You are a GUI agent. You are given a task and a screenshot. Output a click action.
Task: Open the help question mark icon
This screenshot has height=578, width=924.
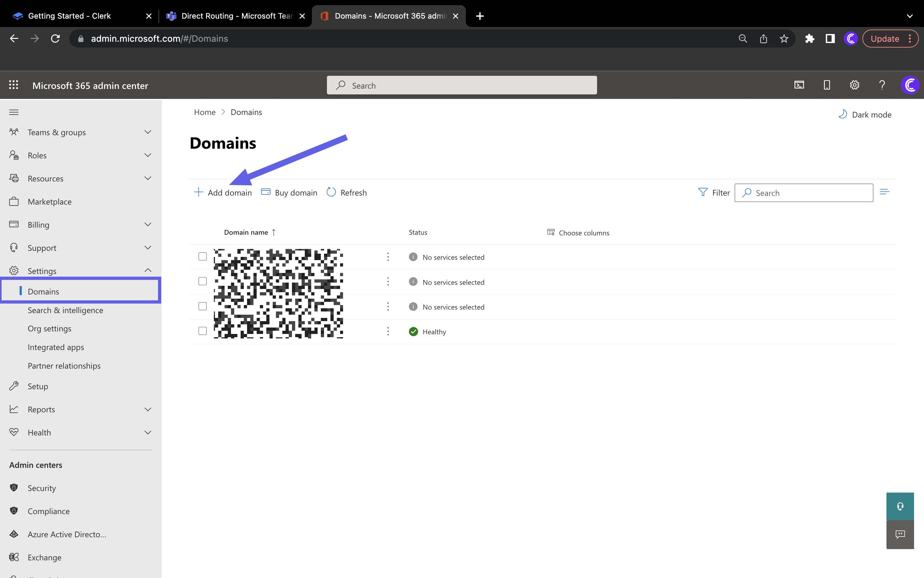882,85
